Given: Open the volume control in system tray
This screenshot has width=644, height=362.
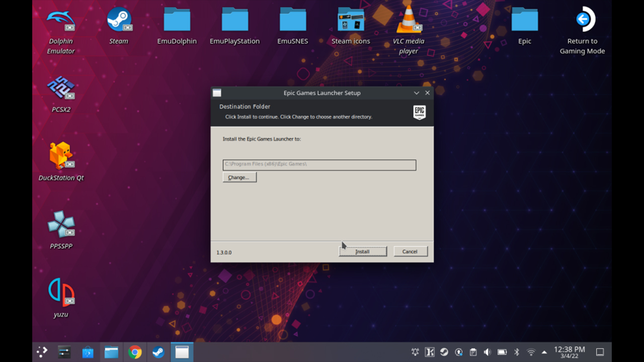Looking at the screenshot, I should tap(487, 352).
